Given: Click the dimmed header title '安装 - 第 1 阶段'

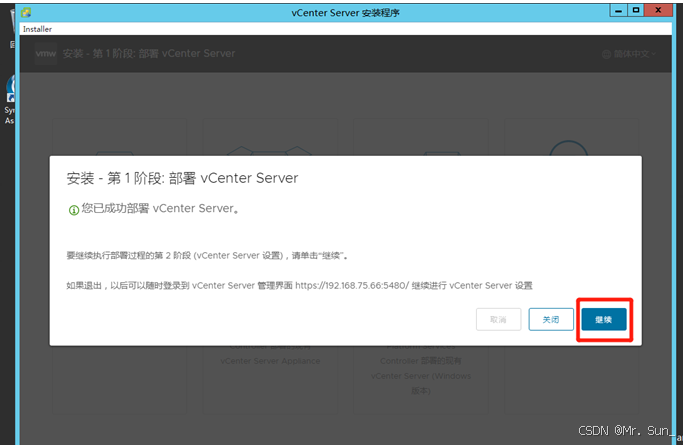Looking at the screenshot, I should click(149, 54).
